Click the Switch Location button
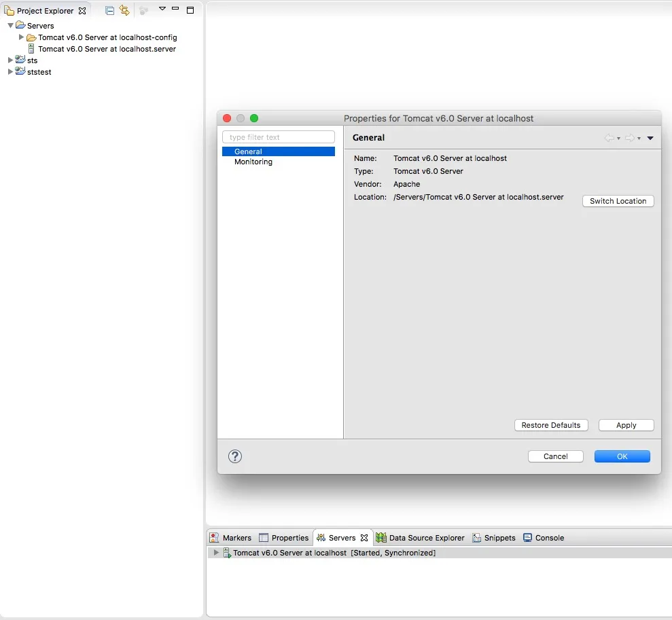 (x=618, y=201)
